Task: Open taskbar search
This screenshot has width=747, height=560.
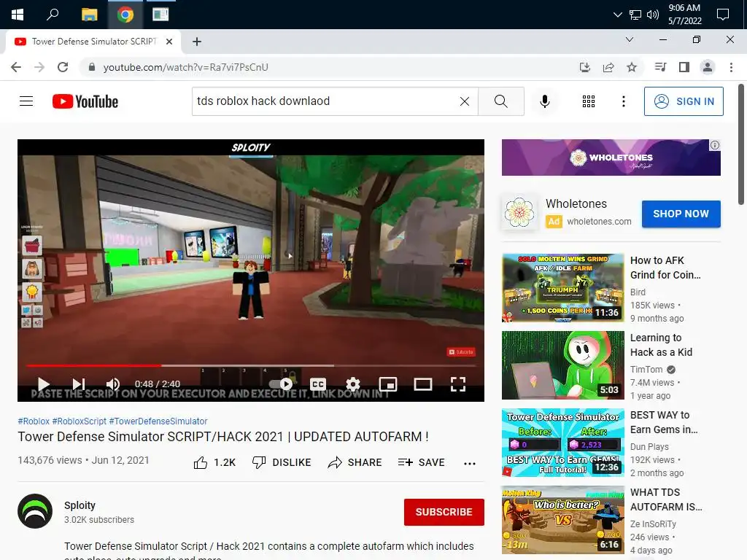Action: (x=53, y=15)
